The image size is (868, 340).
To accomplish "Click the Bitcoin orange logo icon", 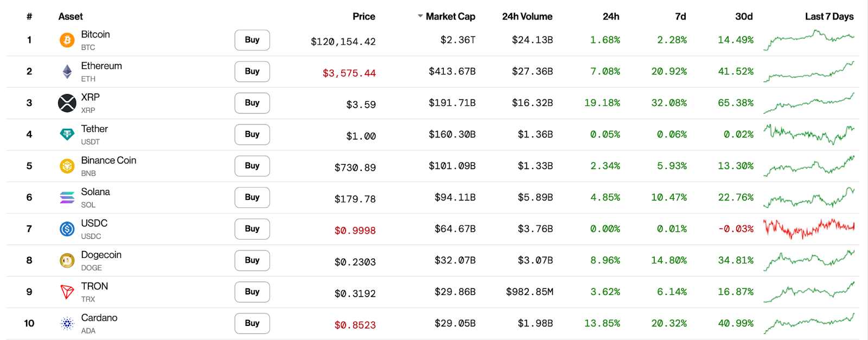I will click(x=67, y=40).
